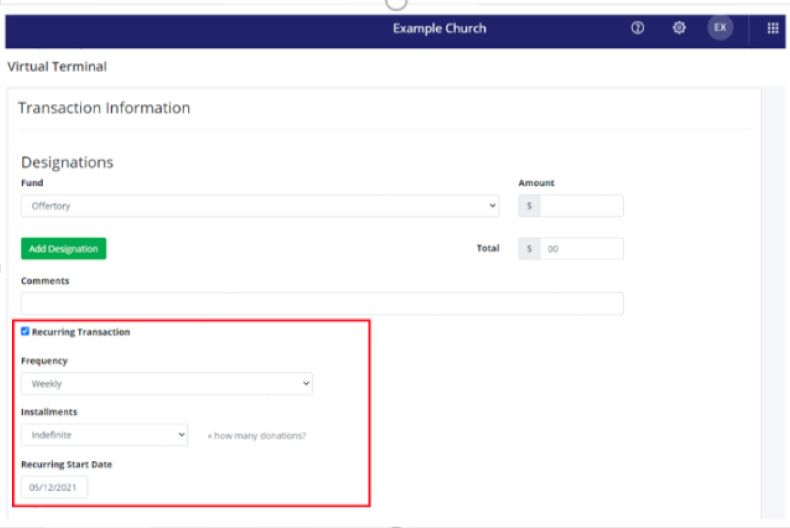The image size is (790, 528).
Task: Open the help question mark icon
Action: coord(637,28)
